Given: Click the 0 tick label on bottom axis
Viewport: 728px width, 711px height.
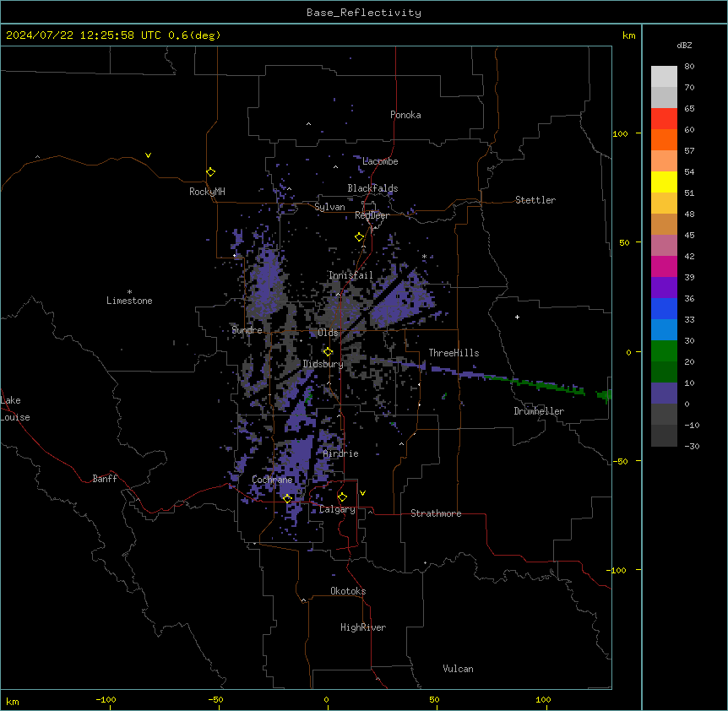Looking at the screenshot, I should tap(326, 700).
